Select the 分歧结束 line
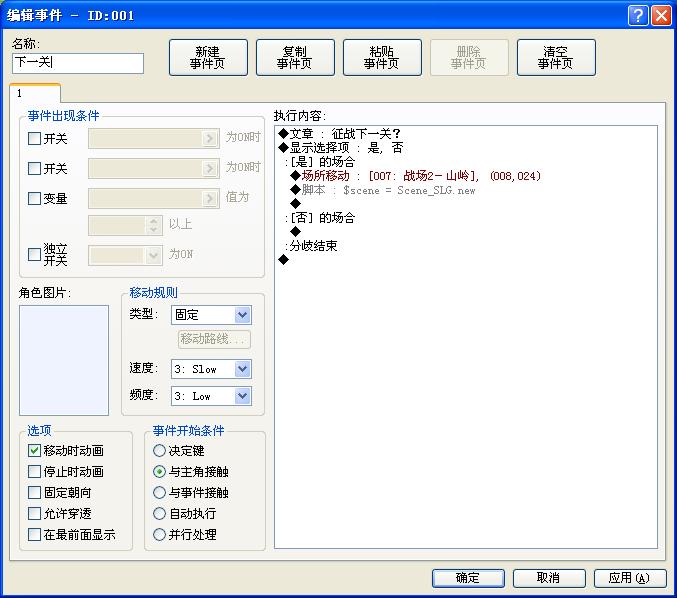This screenshot has height=598, width=677. 311,246
